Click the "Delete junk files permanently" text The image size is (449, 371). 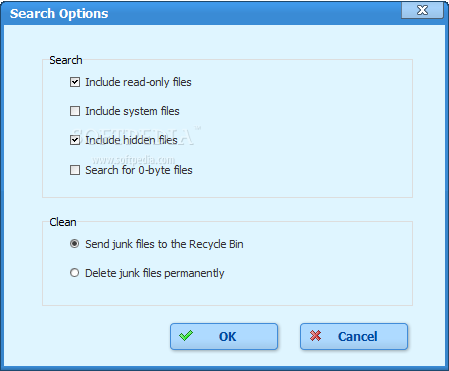155,273
